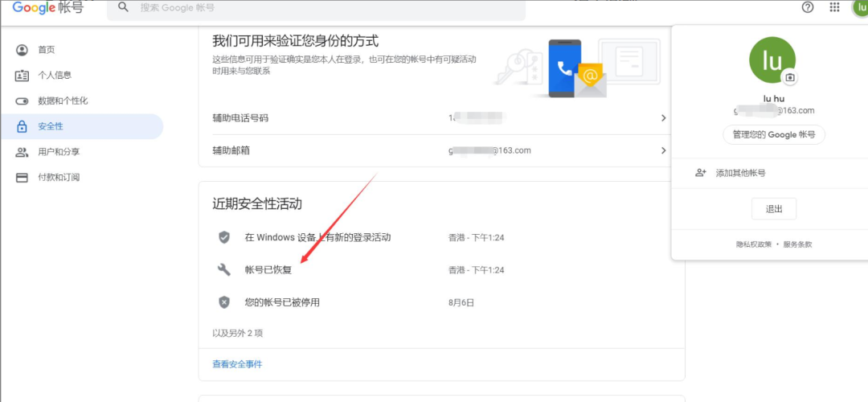Click the 数据和个性化 toggle icon
868x402 pixels.
(x=22, y=100)
